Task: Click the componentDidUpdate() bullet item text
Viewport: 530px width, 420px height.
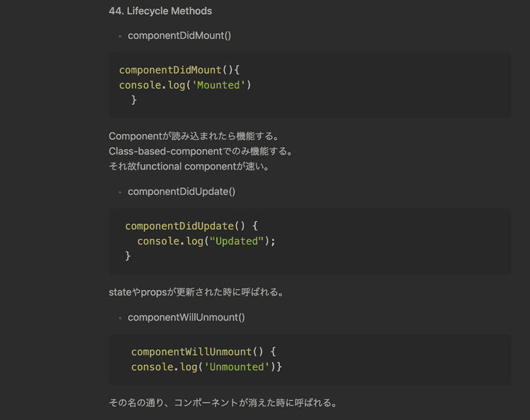Action: (x=181, y=192)
